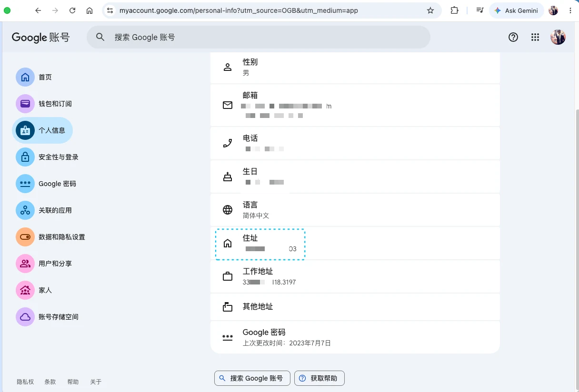Viewport: 579px width, 392px height.
Task: Open the 条款 footer link
Action: coord(50,382)
